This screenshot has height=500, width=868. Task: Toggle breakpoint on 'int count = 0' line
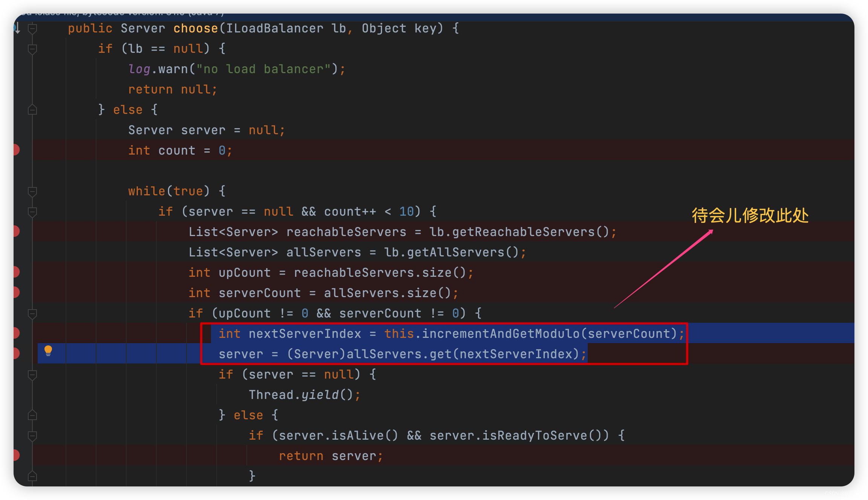(16, 150)
